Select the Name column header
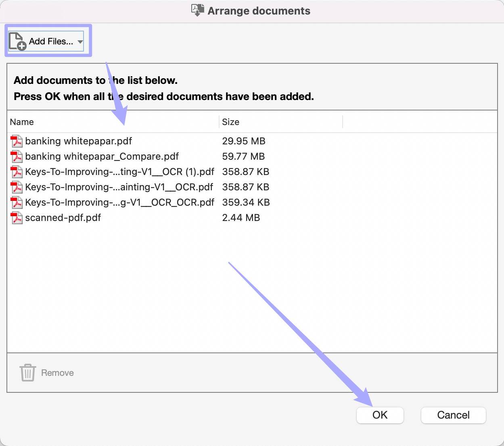Image resolution: width=504 pixels, height=446 pixels. tap(22, 122)
